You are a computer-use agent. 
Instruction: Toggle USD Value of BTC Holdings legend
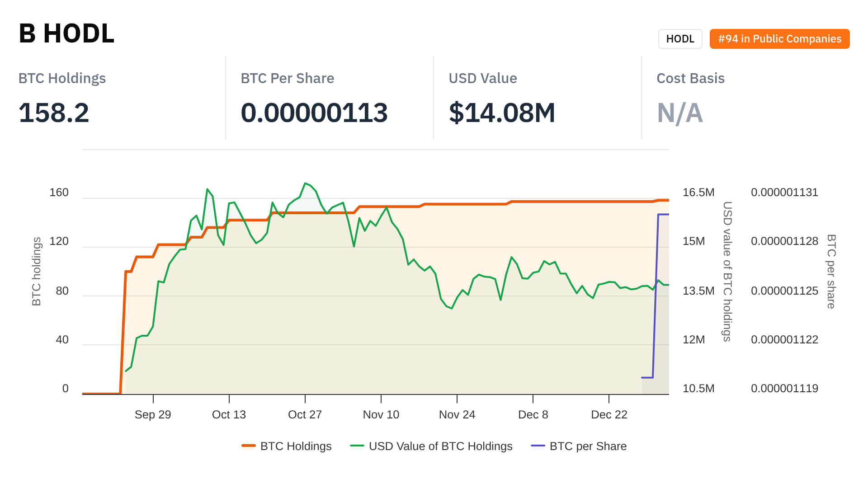(x=440, y=446)
